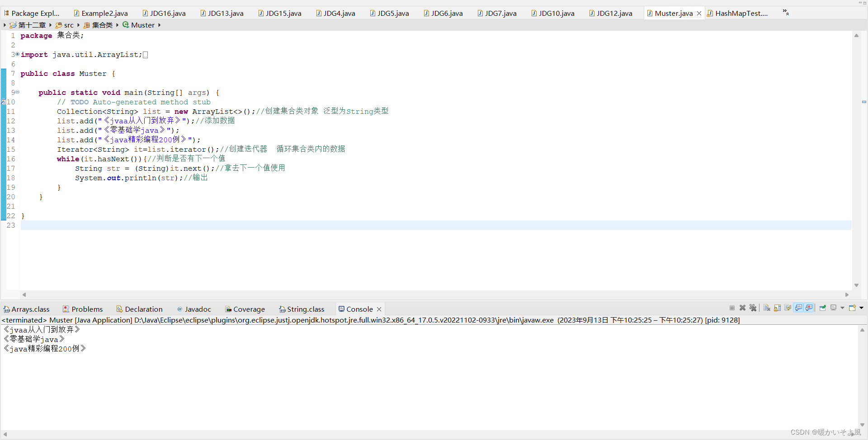Click the main method fold marker on line 9
The width and height of the screenshot is (868, 440).
(17, 92)
